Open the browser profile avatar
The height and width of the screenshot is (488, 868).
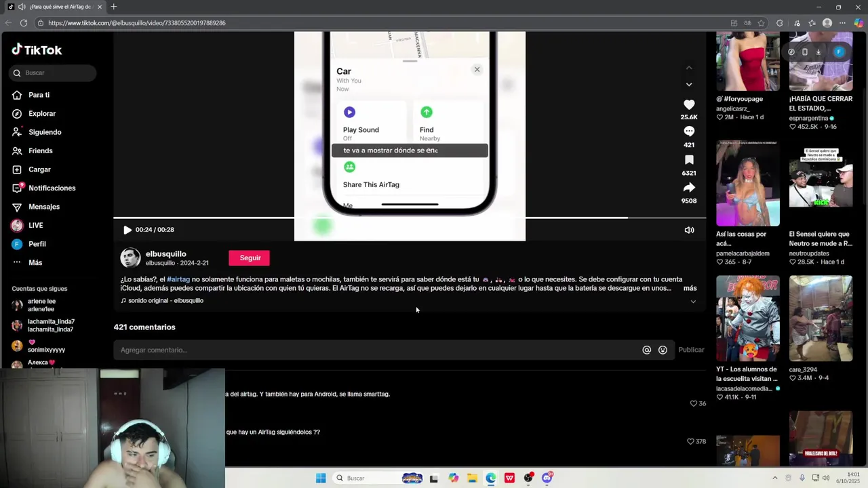coord(827,23)
